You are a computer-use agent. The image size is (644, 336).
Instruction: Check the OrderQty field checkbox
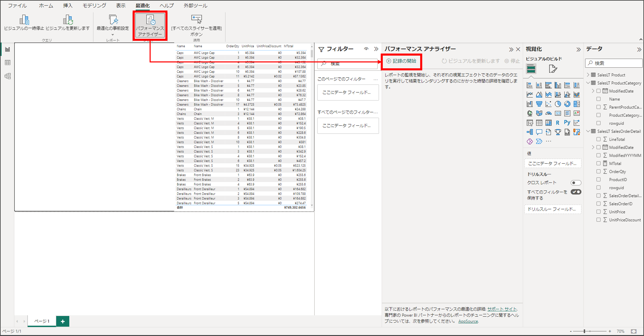[599, 171]
